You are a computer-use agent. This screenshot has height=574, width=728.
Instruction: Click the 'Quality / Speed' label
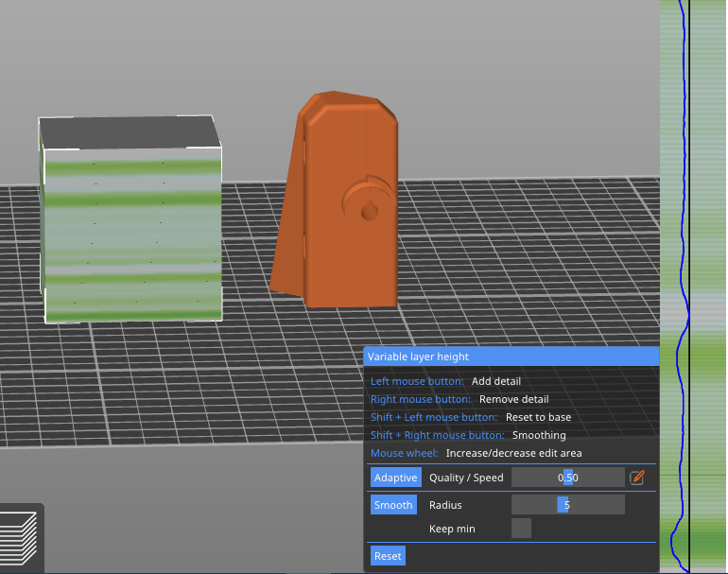466,478
